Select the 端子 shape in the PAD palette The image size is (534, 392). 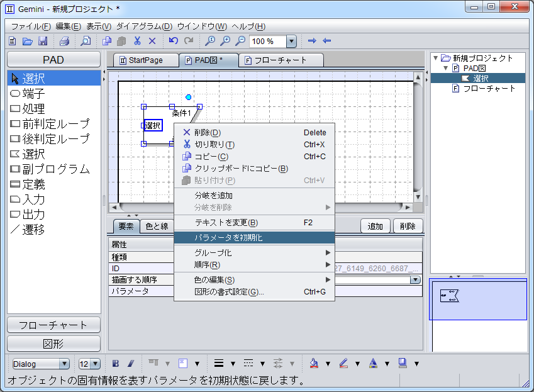click(54, 93)
